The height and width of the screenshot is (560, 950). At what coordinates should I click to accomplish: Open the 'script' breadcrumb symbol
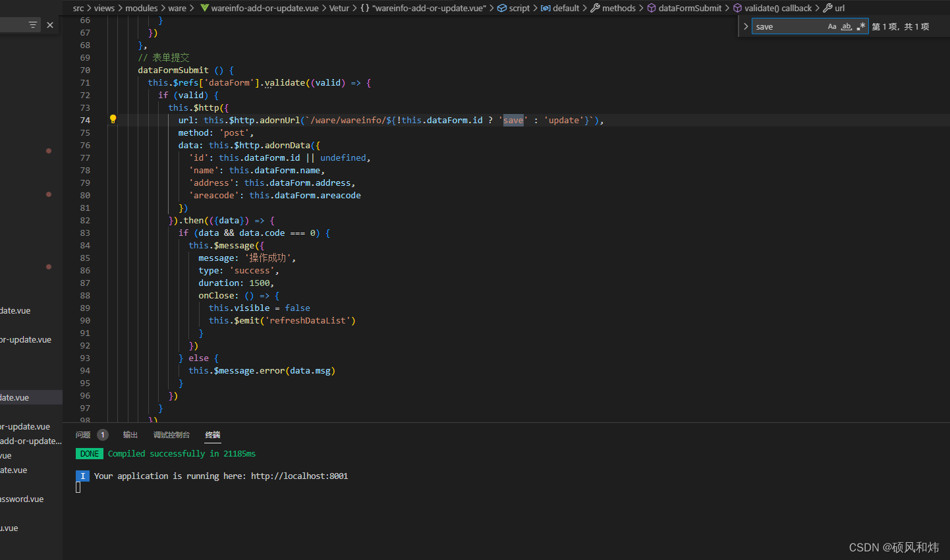(513, 8)
